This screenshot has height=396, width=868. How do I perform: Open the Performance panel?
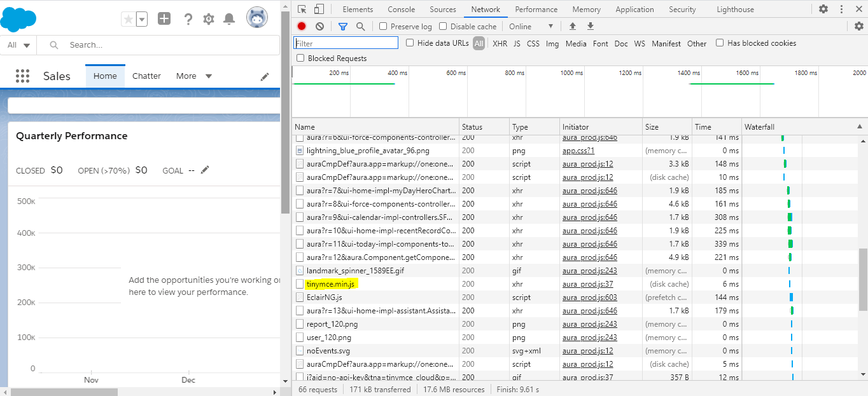click(x=536, y=10)
